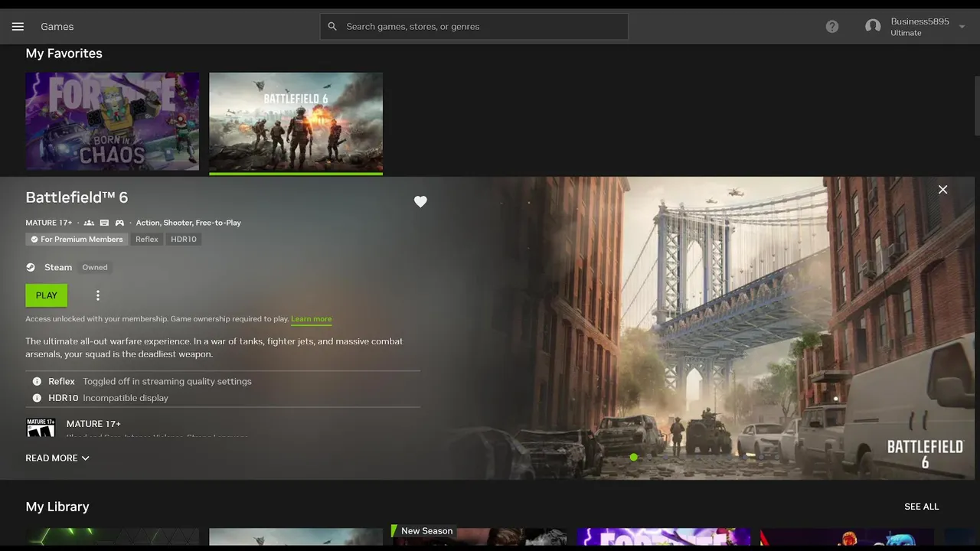Click the keyboard support icon
Image resolution: width=980 pixels, height=551 pixels.
[104, 223]
